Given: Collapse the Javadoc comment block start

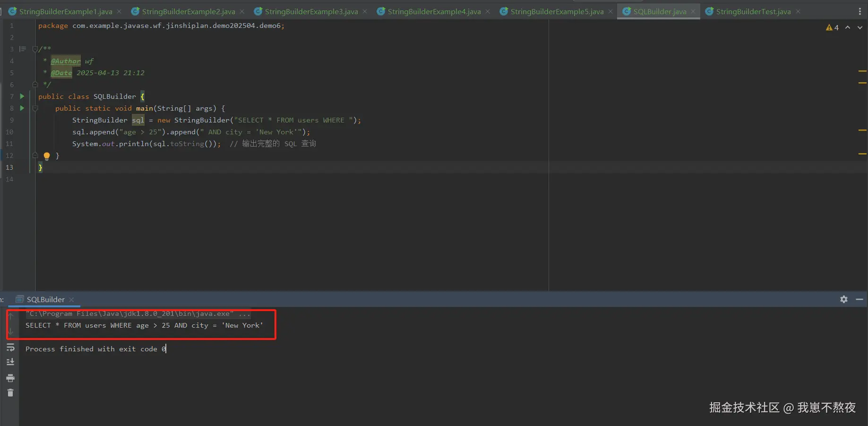Looking at the screenshot, I should click(35, 49).
